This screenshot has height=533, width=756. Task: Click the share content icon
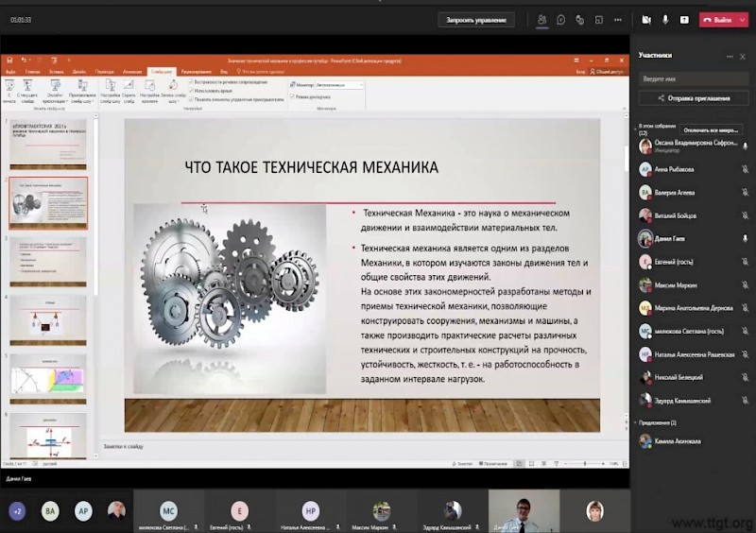pyautogui.click(x=684, y=19)
